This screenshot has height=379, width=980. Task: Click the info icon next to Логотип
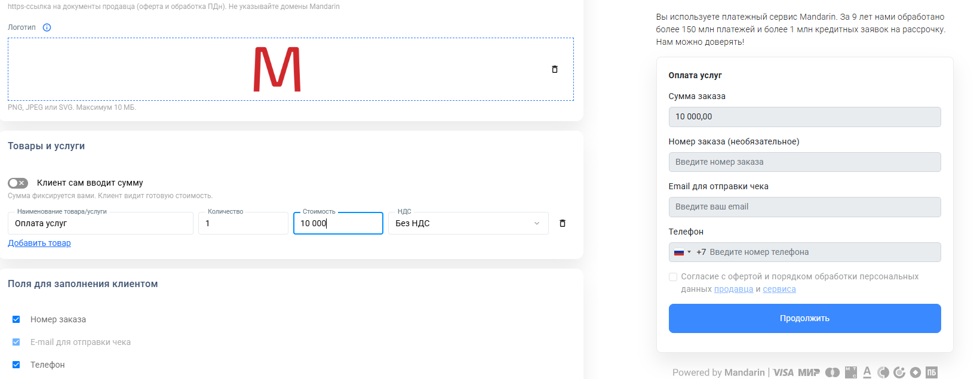(47, 27)
